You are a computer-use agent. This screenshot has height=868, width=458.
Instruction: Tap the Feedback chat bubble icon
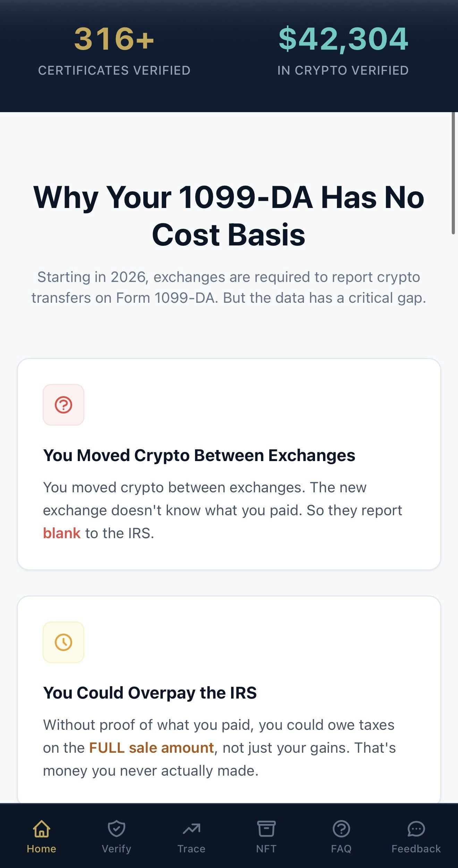tap(416, 828)
